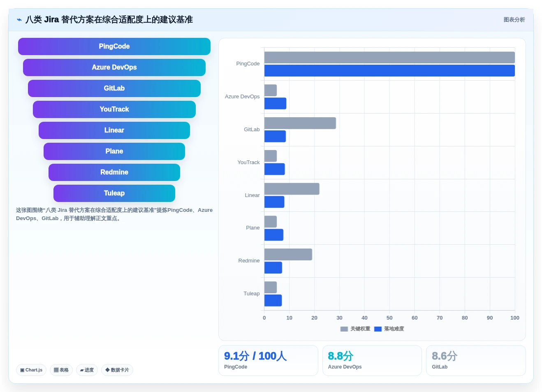Click YouTrack blue 落地难度 chart bar

pyautogui.click(x=275, y=169)
